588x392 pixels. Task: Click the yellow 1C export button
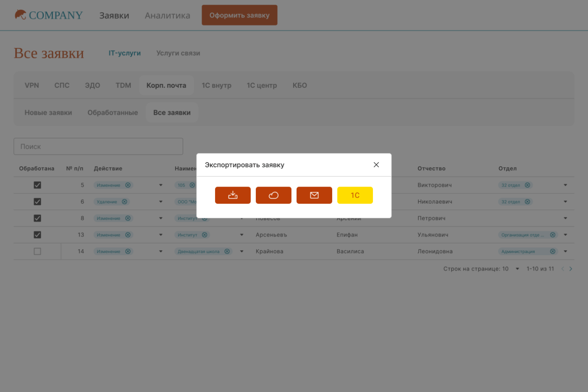click(355, 195)
